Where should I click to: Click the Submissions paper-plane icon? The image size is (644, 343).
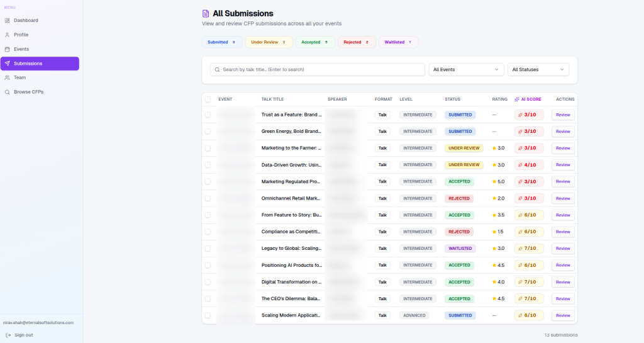(x=7, y=64)
